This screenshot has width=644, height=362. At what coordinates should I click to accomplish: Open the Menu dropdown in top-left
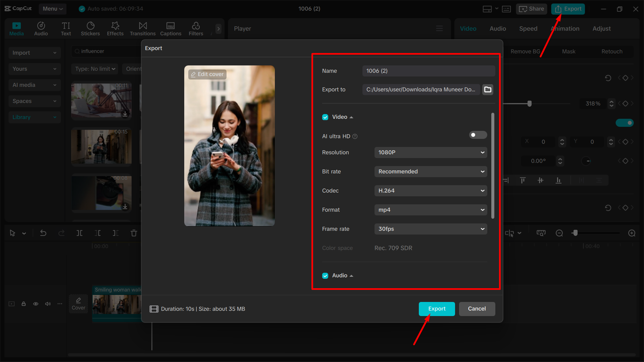click(52, 9)
